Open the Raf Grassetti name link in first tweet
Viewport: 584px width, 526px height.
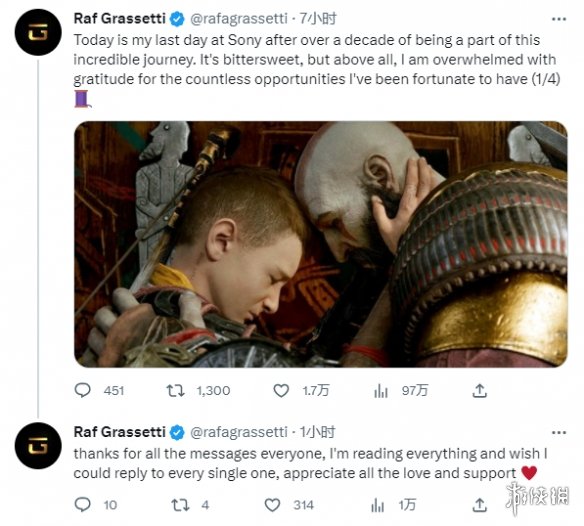click(x=120, y=18)
